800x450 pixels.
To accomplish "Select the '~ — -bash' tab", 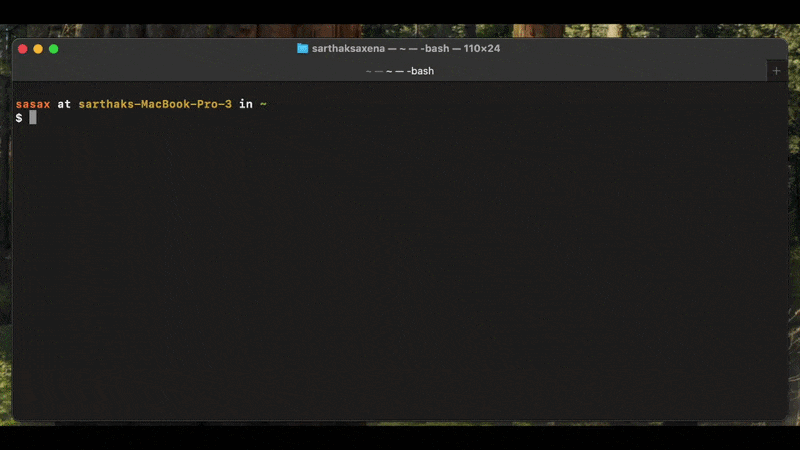I will coord(399,71).
